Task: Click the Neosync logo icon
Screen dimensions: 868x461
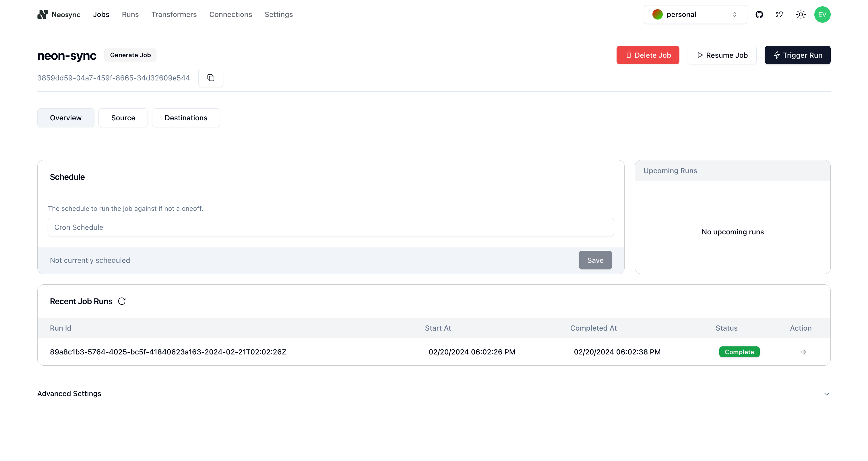Action: tap(42, 14)
